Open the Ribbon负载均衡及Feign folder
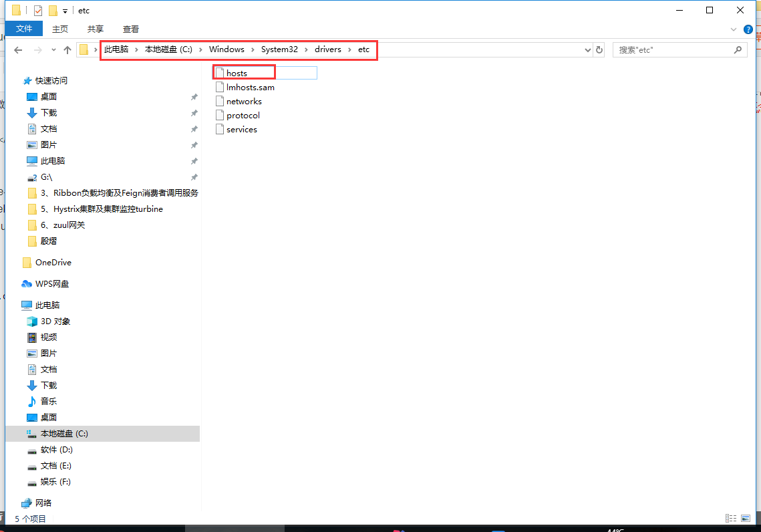Image resolution: width=761 pixels, height=532 pixels. 120,193
